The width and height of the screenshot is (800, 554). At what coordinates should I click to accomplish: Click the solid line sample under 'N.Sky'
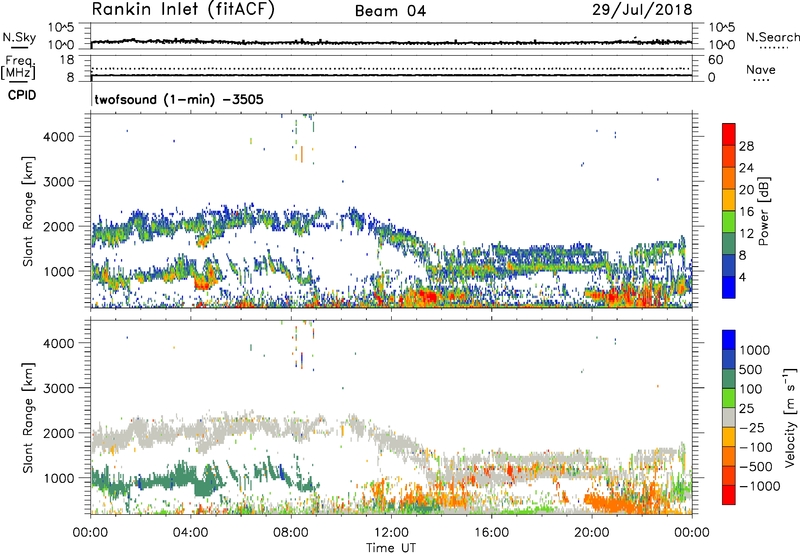pyautogui.click(x=19, y=47)
